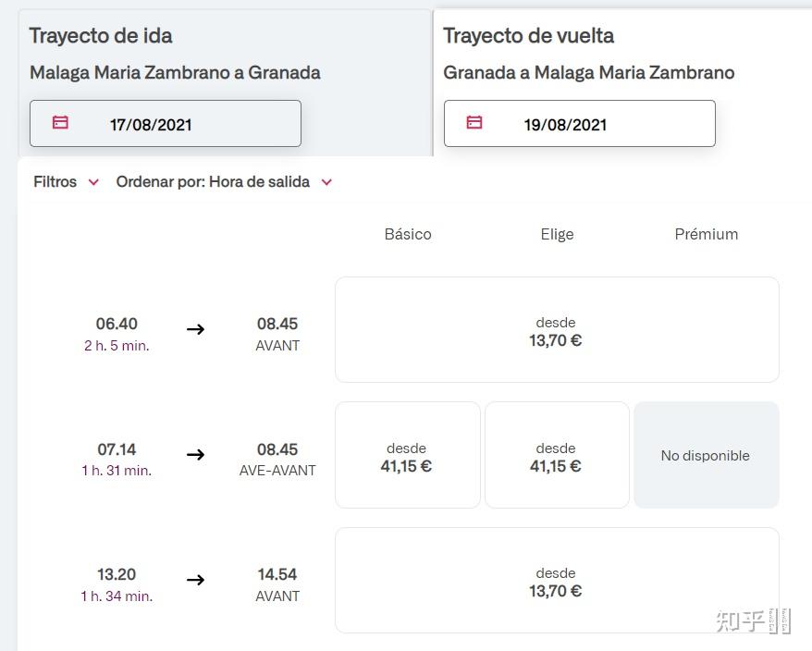Click calendar icon in return date field
The width and height of the screenshot is (812, 651).
(x=474, y=123)
